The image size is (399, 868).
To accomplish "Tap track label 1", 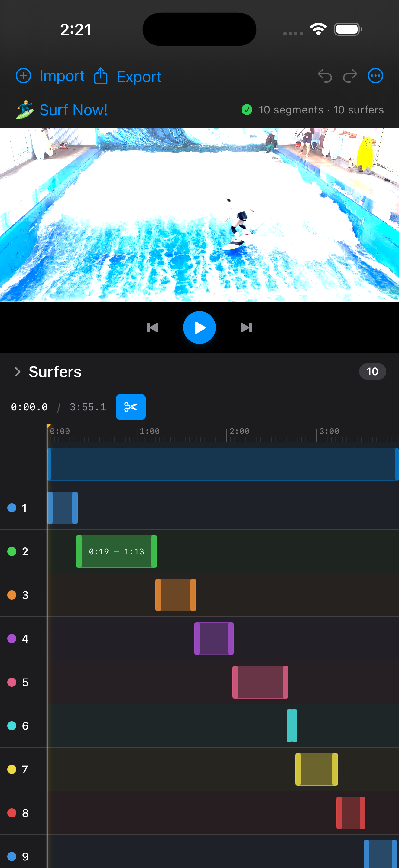I will point(24,508).
